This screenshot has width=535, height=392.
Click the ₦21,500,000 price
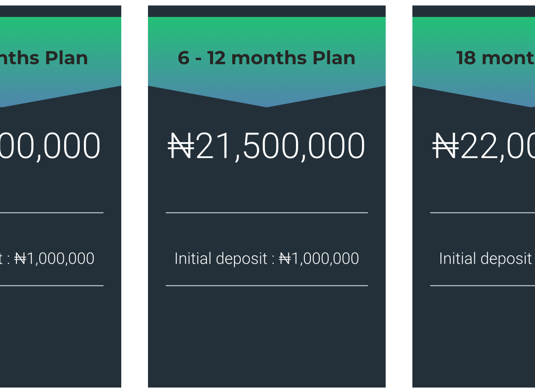pyautogui.click(x=267, y=147)
